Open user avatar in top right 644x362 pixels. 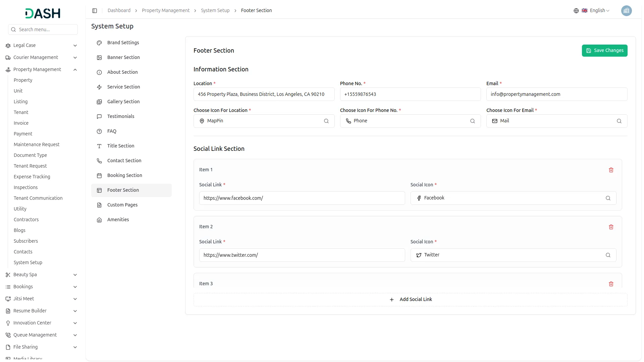coord(626,11)
